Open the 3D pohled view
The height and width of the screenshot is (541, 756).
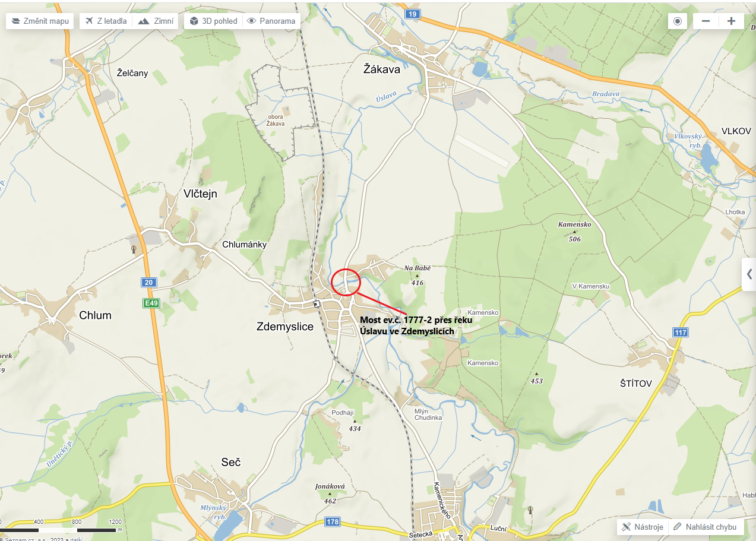[x=213, y=21]
